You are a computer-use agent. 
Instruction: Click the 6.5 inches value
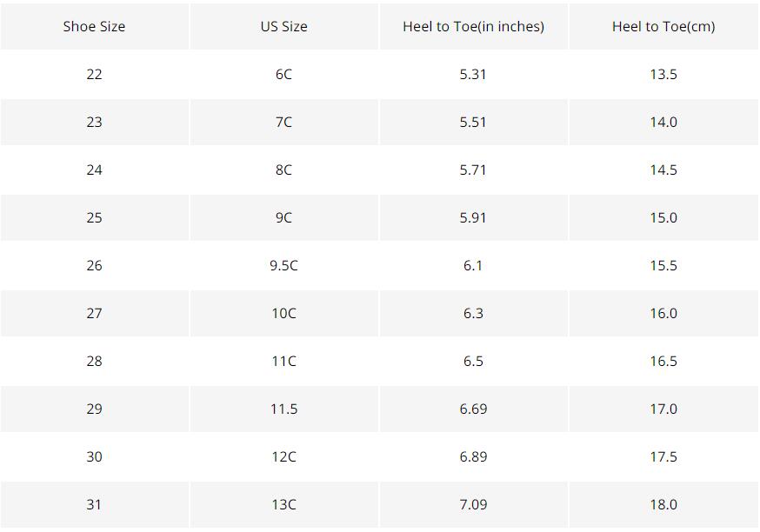pos(473,361)
